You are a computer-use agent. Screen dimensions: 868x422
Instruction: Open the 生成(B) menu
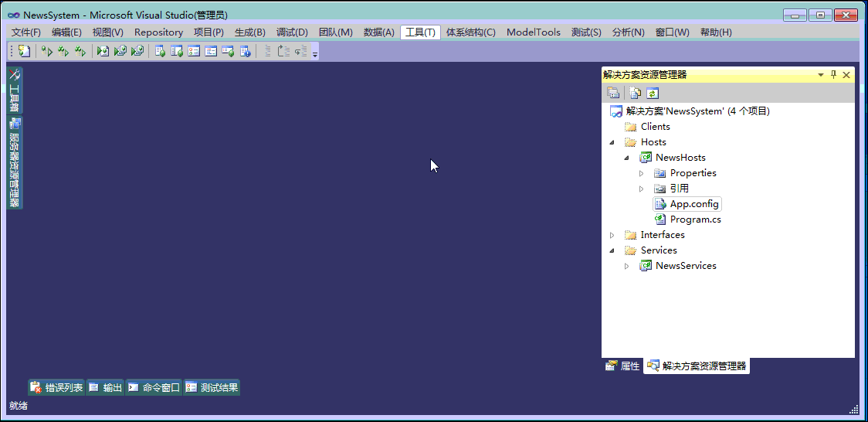click(249, 32)
